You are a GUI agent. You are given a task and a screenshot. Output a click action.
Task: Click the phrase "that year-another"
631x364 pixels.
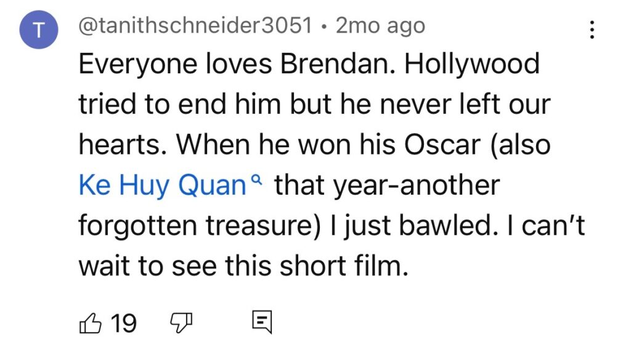tap(387, 185)
